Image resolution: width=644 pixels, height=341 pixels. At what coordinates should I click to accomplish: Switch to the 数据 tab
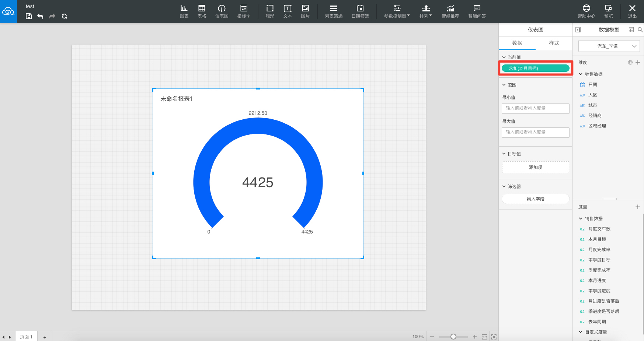(517, 43)
